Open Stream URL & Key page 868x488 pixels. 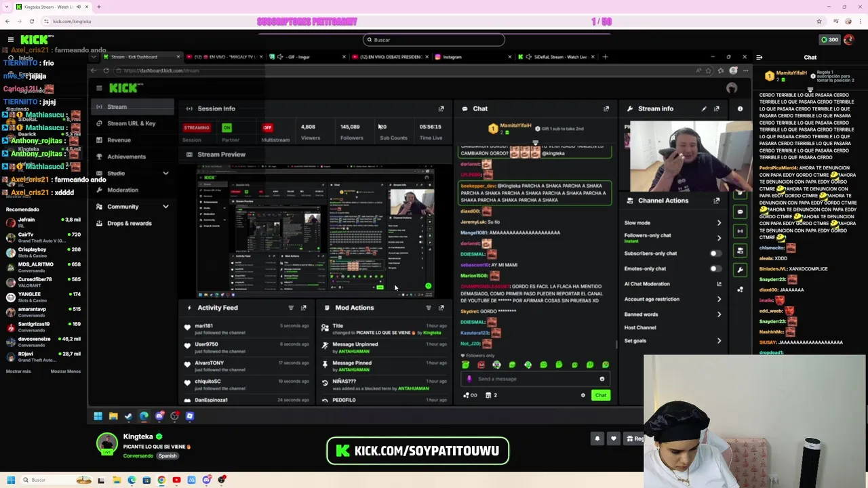coord(132,123)
